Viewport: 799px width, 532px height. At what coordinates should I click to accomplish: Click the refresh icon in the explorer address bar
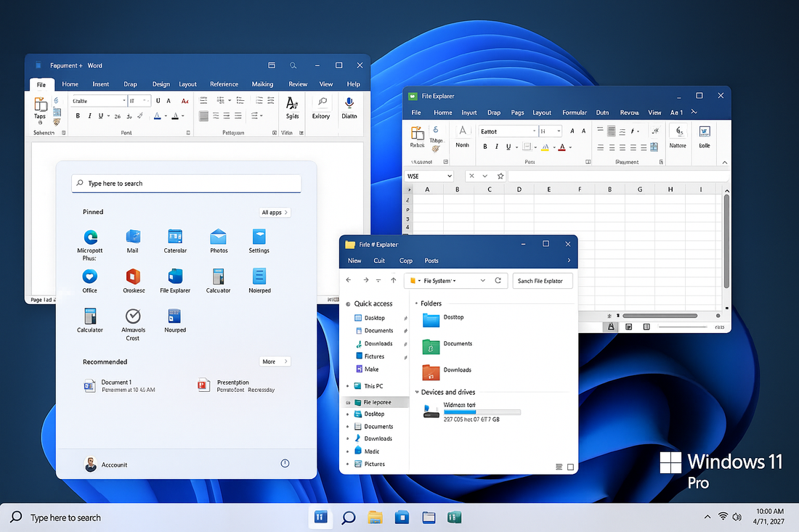coord(498,280)
